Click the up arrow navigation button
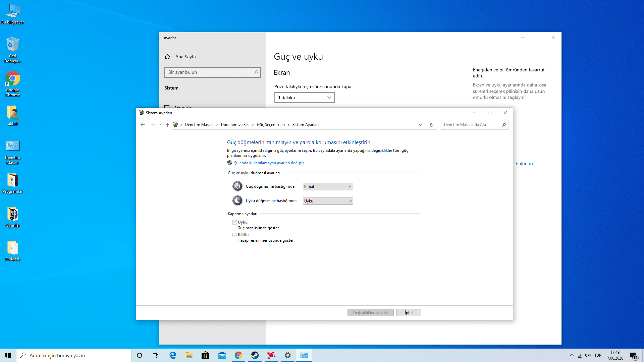The height and width of the screenshot is (362, 644). [x=167, y=125]
